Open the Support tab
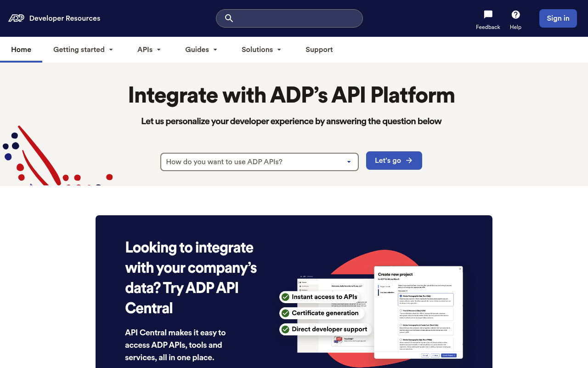Screen dimensions: 588x368 tap(319, 50)
